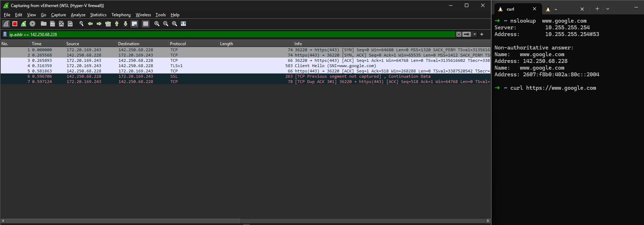Switch to the curl terminal tab

(517, 9)
